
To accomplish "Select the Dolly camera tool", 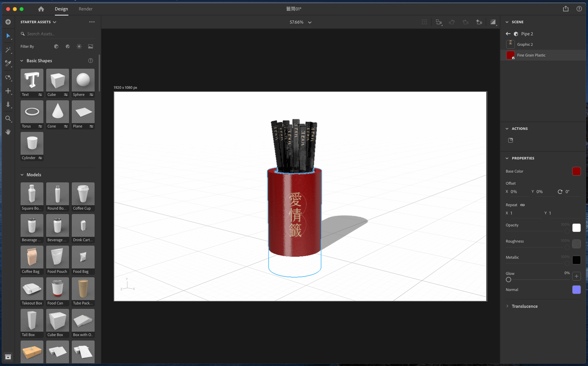I will click(8, 105).
